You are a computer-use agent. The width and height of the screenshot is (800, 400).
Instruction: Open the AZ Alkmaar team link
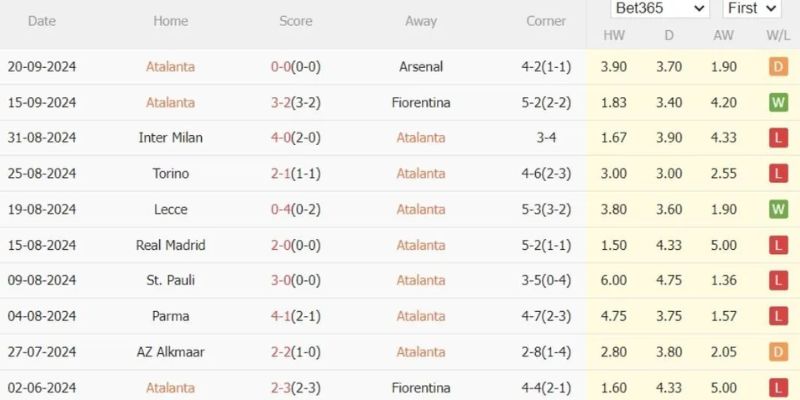tap(170, 352)
